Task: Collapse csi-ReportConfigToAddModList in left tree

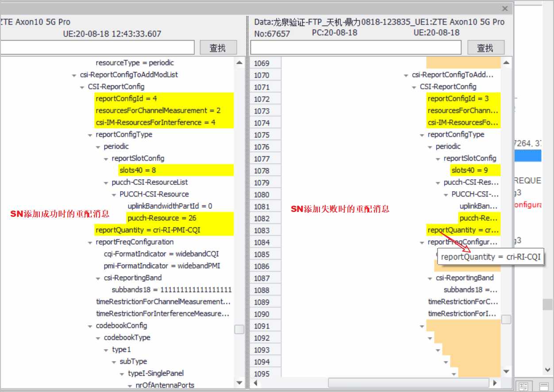Action: pos(74,75)
